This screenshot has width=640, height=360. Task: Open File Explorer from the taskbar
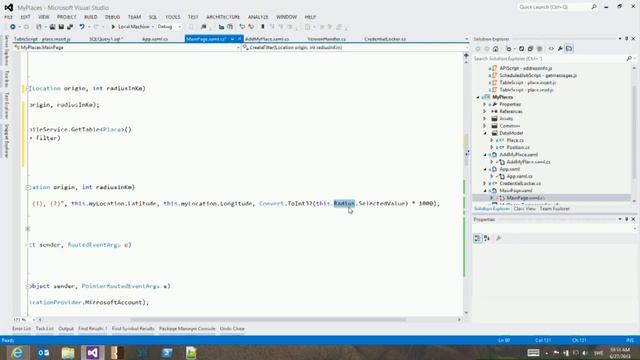pos(68,353)
